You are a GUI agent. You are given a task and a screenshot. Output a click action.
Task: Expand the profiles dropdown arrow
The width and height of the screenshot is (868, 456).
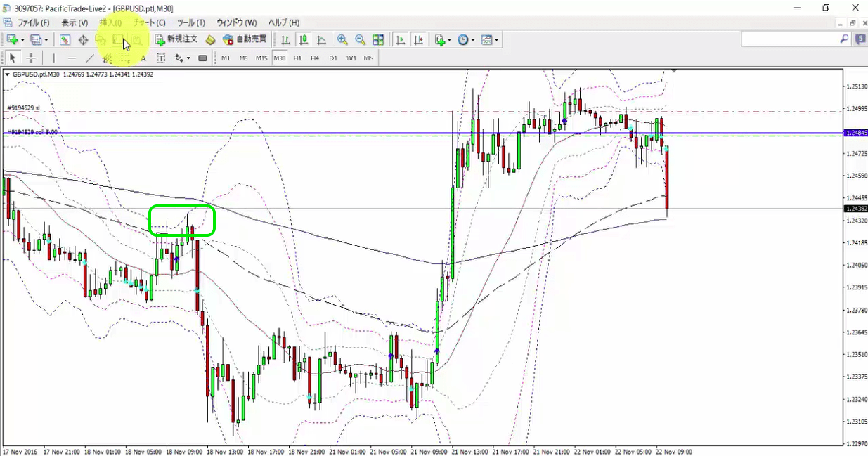click(x=46, y=40)
